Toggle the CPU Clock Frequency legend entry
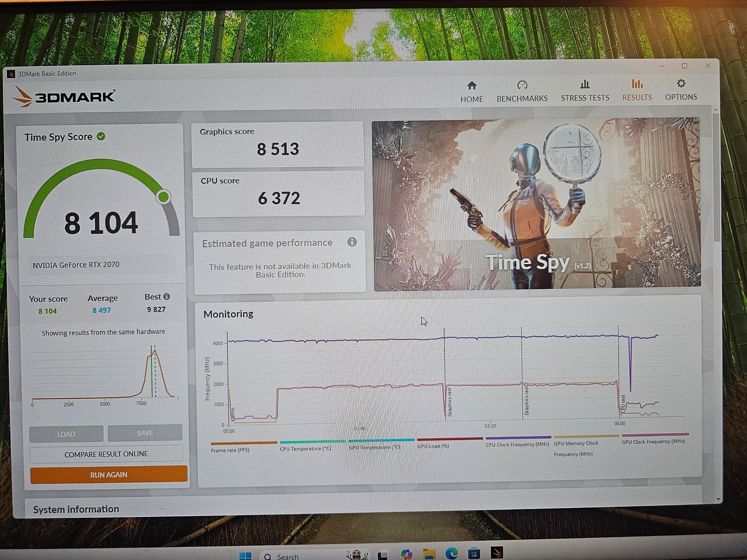Viewport: 747px width, 560px height. tap(518, 442)
